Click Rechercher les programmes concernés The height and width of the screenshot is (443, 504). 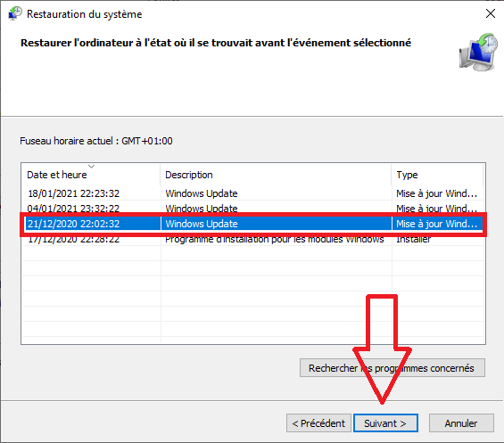pos(392,368)
